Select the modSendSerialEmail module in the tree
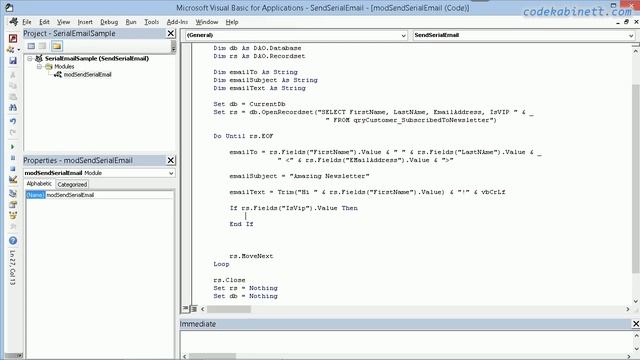This screenshot has width=640, height=360. (87, 75)
